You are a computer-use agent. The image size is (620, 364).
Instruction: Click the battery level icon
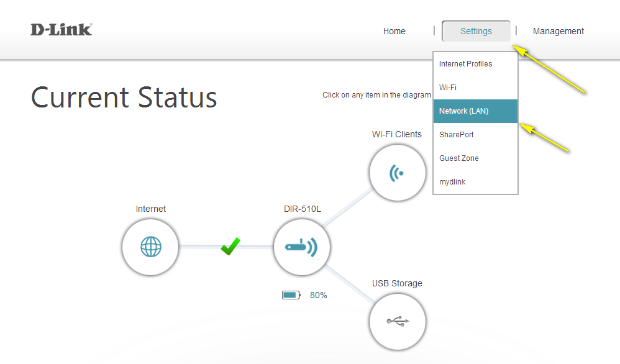pyautogui.click(x=290, y=295)
